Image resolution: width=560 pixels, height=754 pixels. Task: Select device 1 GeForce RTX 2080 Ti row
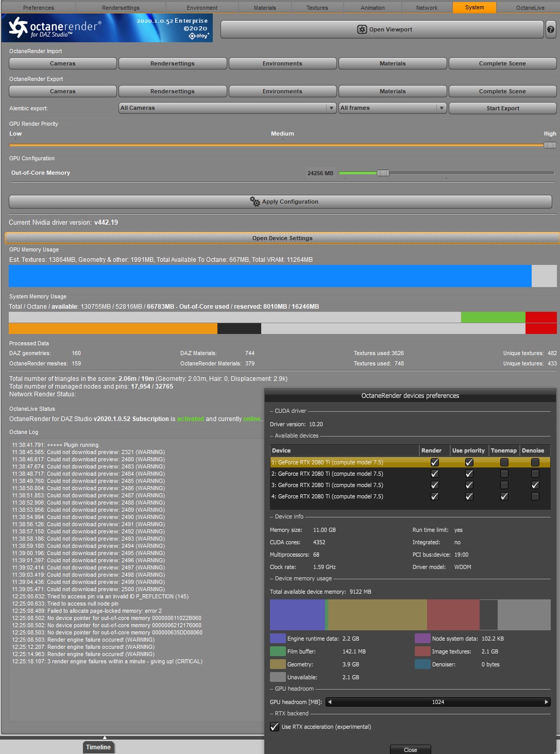click(410, 462)
